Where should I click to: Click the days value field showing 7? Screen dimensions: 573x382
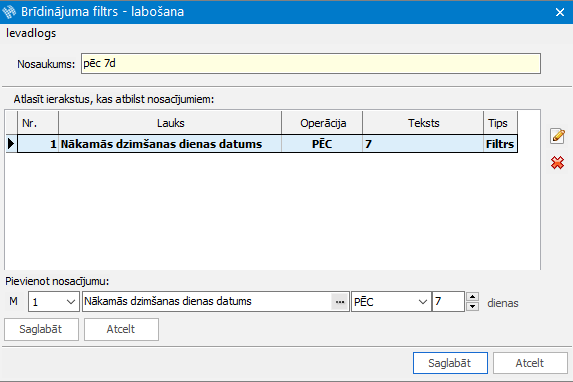(448, 302)
